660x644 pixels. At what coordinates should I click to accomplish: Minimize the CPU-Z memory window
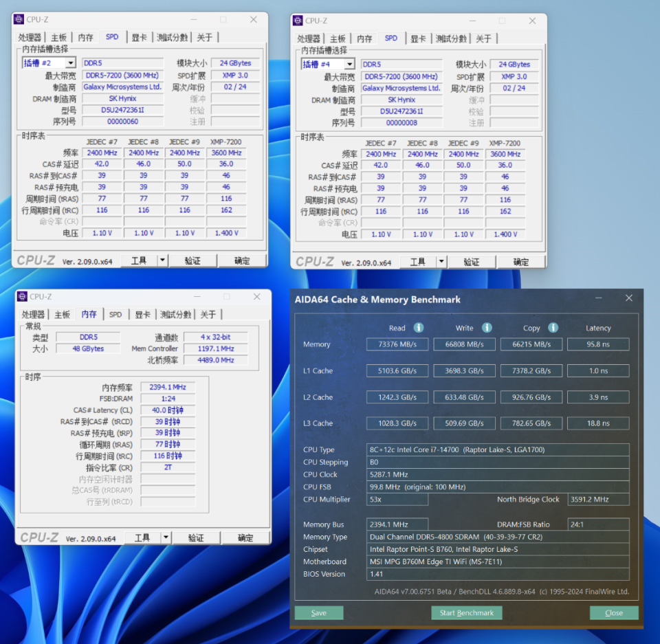(197, 296)
